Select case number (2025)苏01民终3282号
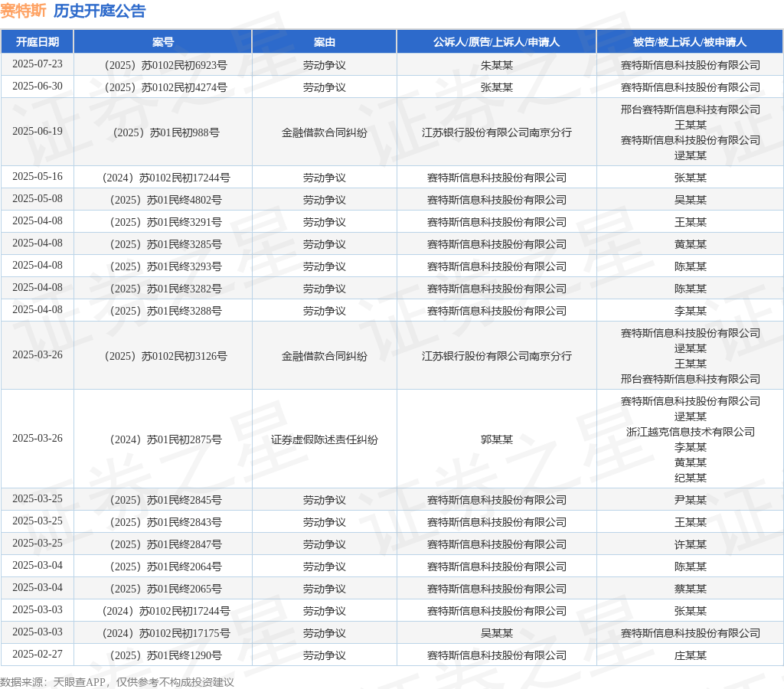 [163, 289]
